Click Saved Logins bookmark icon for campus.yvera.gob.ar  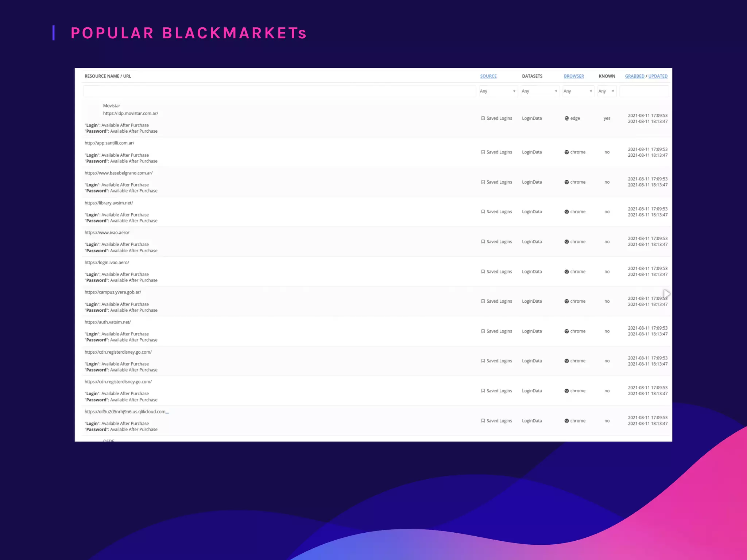click(x=483, y=301)
